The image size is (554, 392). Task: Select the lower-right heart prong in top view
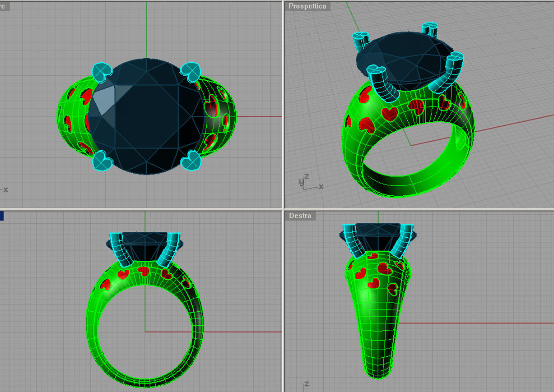[x=191, y=161]
